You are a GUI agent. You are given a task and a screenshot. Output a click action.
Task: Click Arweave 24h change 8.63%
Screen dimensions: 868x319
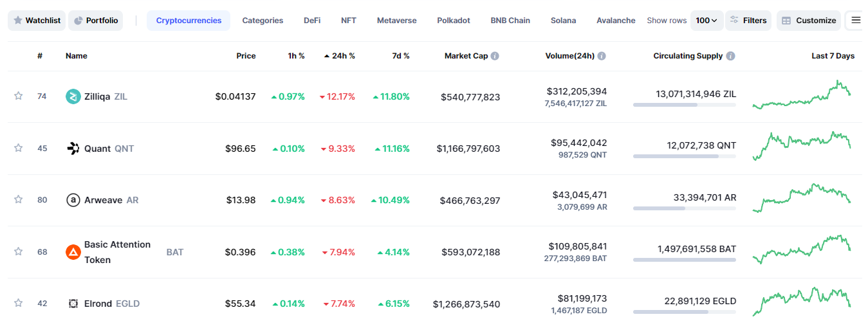pos(338,200)
